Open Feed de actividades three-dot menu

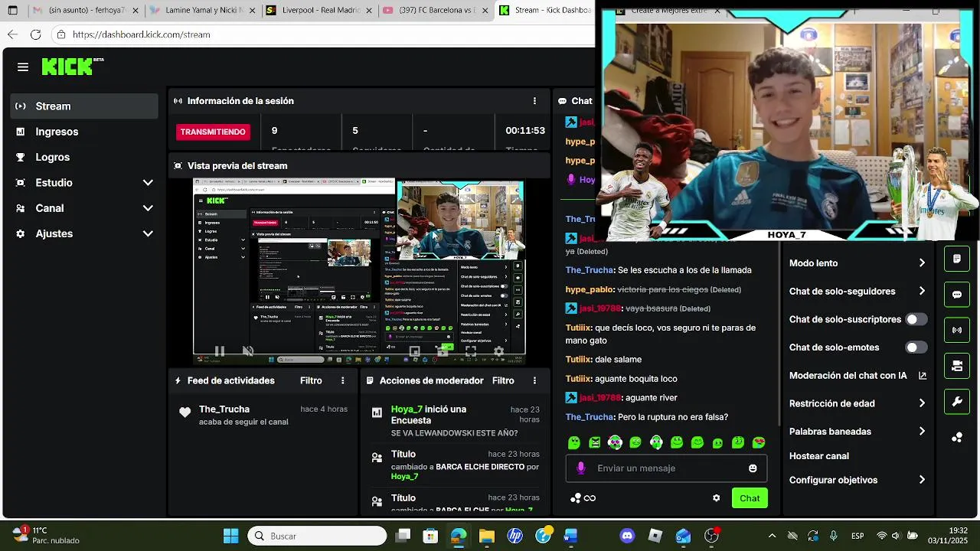[342, 380]
